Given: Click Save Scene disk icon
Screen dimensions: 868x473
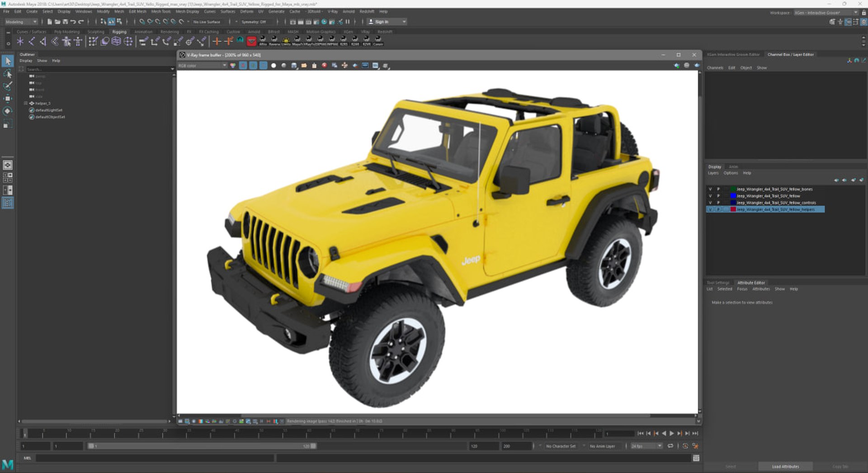Looking at the screenshot, I should coord(65,22).
